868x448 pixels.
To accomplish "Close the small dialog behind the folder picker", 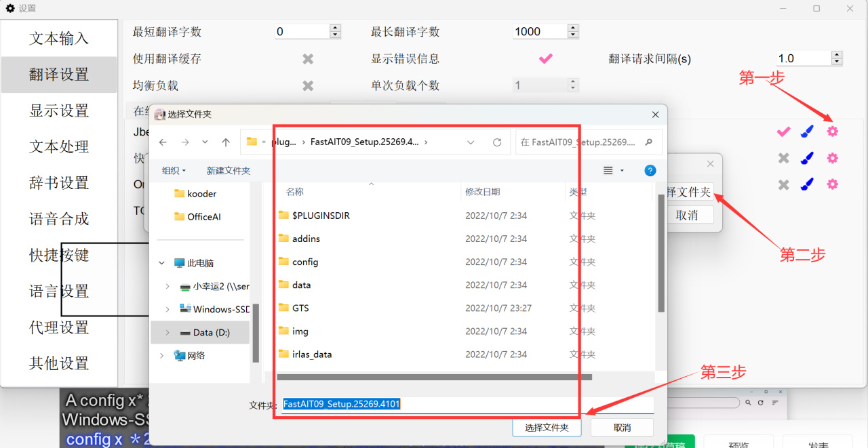I will point(710,164).
